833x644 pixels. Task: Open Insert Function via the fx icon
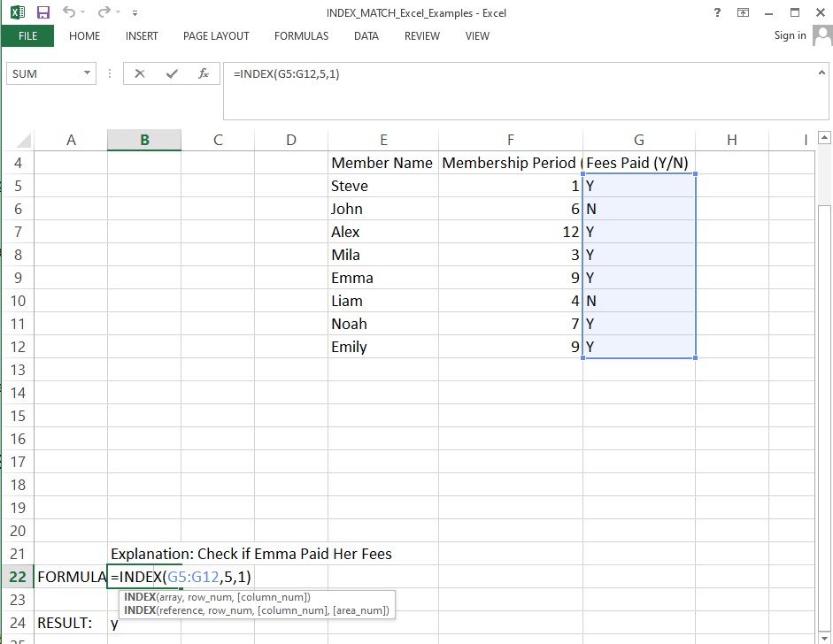point(204,74)
